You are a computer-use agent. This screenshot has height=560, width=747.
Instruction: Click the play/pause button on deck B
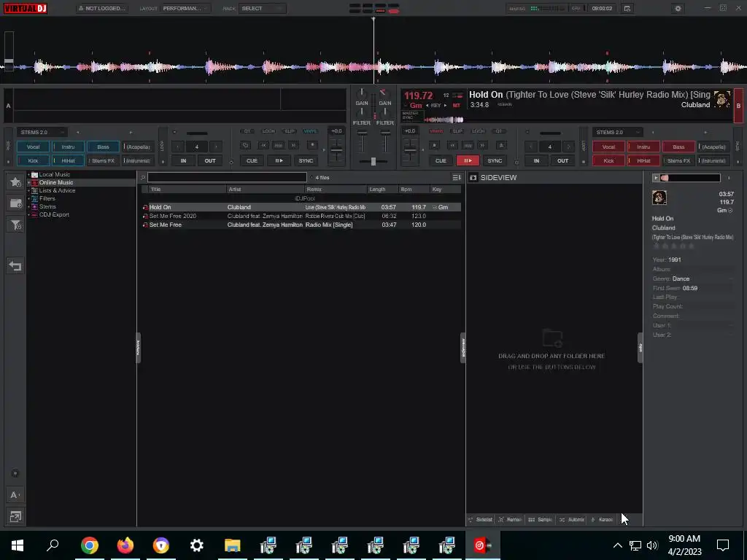pyautogui.click(x=468, y=160)
